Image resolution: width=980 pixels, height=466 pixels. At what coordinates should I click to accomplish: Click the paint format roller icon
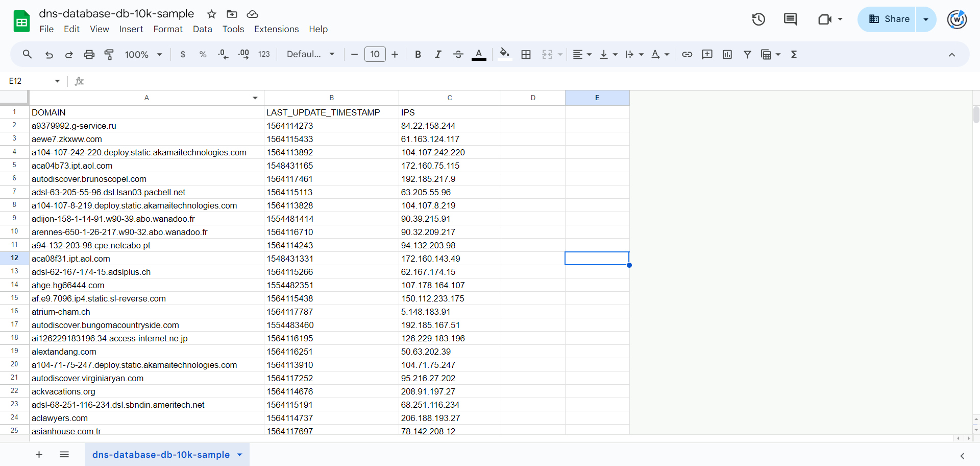[x=109, y=54]
